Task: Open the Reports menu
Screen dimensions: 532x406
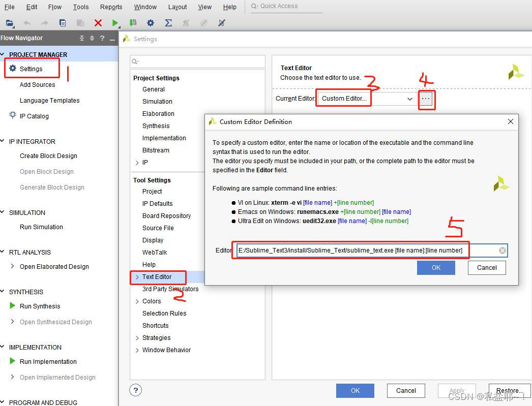Action: click(x=111, y=7)
